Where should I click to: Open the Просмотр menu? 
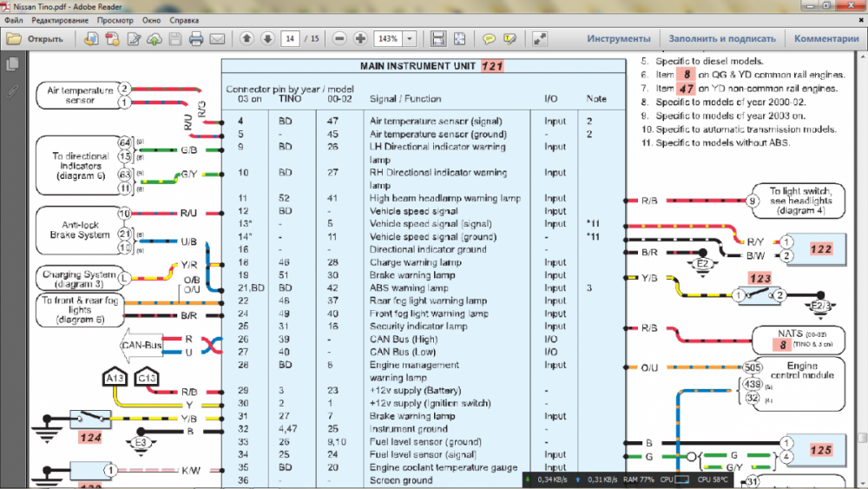pos(115,18)
